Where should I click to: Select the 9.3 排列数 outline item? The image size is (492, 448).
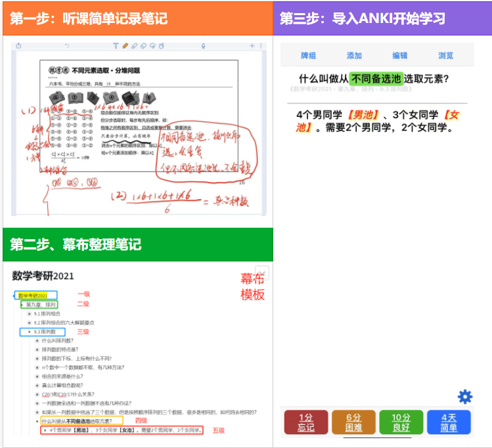pos(45,332)
